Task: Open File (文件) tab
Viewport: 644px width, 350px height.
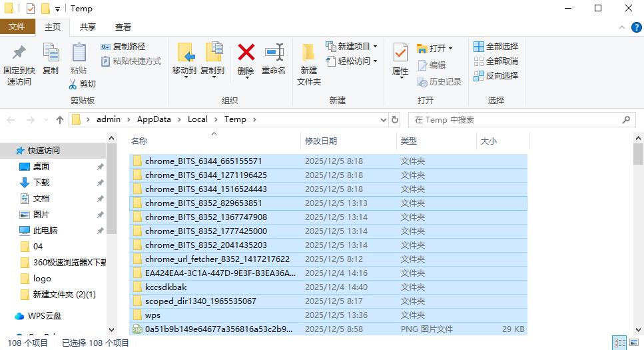Action: tap(17, 27)
